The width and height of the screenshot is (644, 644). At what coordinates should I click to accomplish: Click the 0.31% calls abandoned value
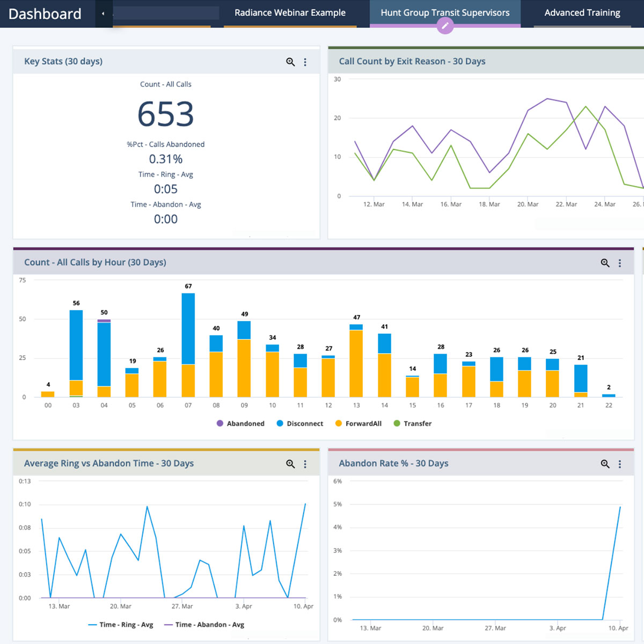[x=166, y=159]
